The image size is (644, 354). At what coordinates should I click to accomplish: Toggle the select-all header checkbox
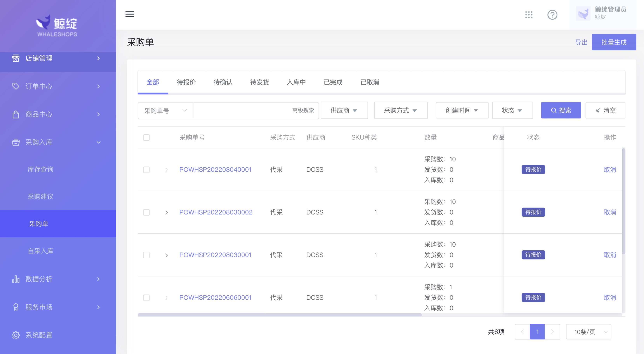pos(146,138)
